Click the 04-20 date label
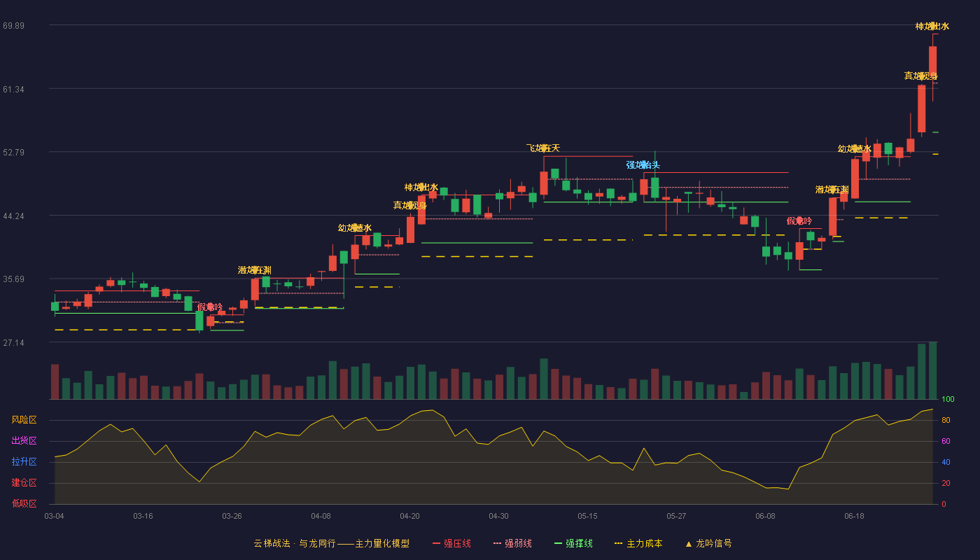 pos(409,516)
